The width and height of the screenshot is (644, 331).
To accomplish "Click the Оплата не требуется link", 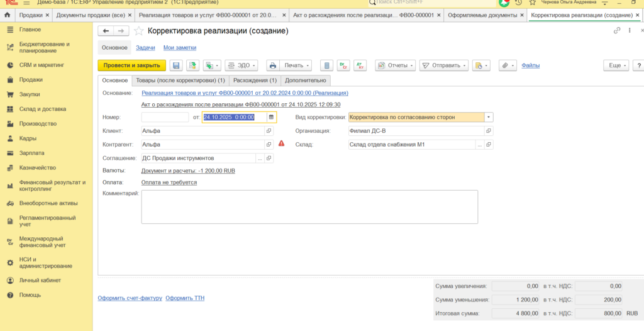I will (x=169, y=182).
